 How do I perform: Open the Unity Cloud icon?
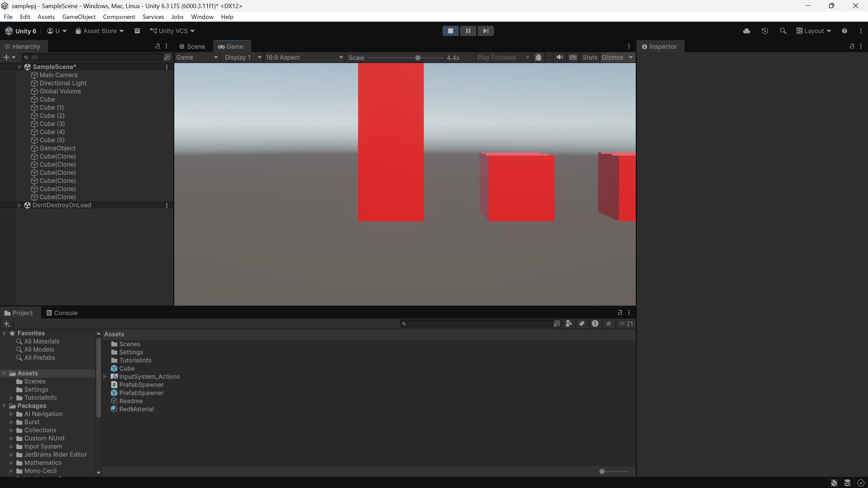click(x=746, y=31)
